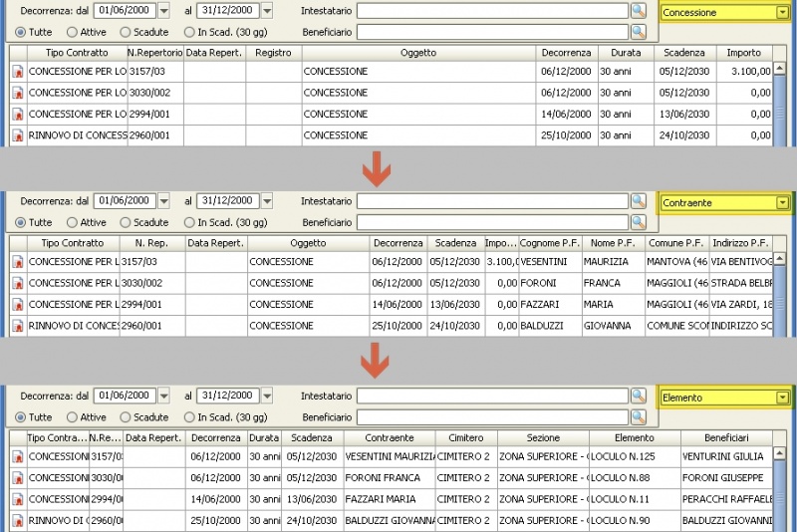Viewport: 797px width, 532px height.
Task: Click the Sezione column header
Action: point(543,437)
